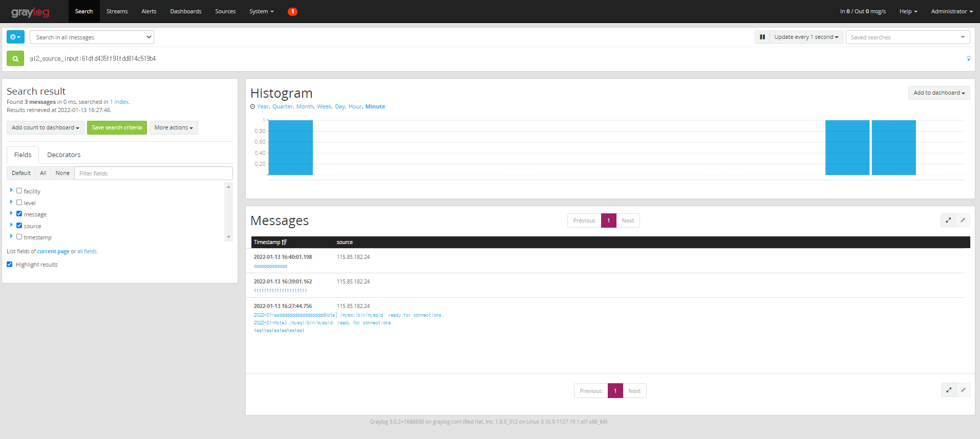
Task: Click the Graylog logo
Action: coord(30,12)
